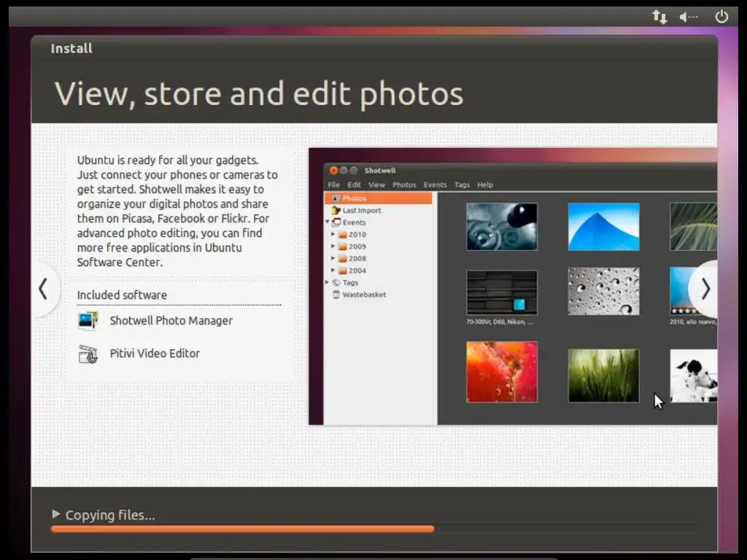Select the '2010, año nuevo' caption
Image resolution: width=747 pixels, height=560 pixels.
click(x=693, y=322)
